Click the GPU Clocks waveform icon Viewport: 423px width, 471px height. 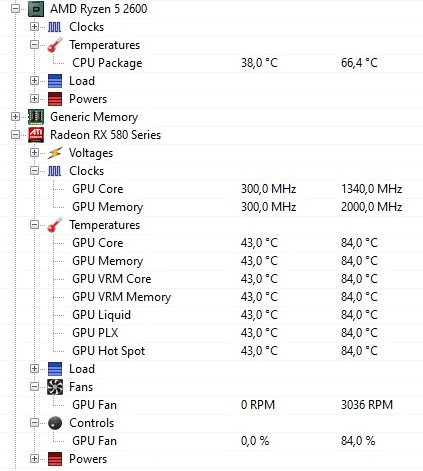55,171
